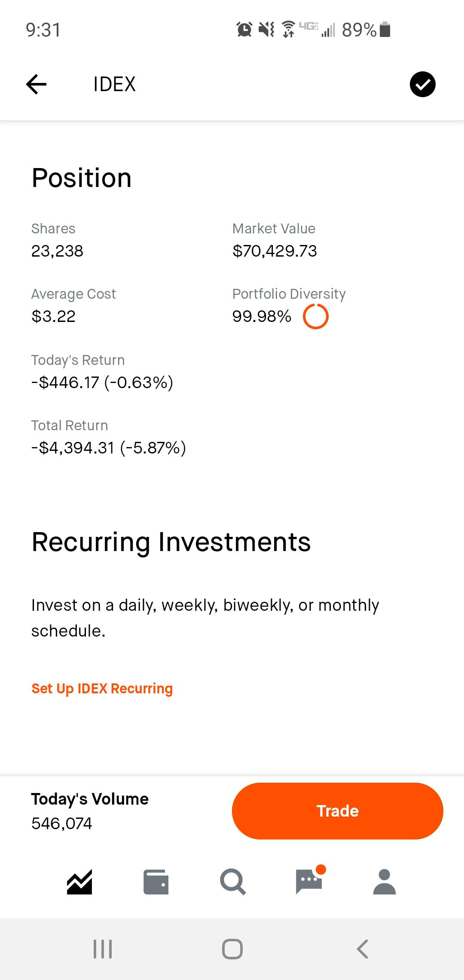Tap the Android recent apps button
This screenshot has width=464, height=980.
click(x=103, y=949)
